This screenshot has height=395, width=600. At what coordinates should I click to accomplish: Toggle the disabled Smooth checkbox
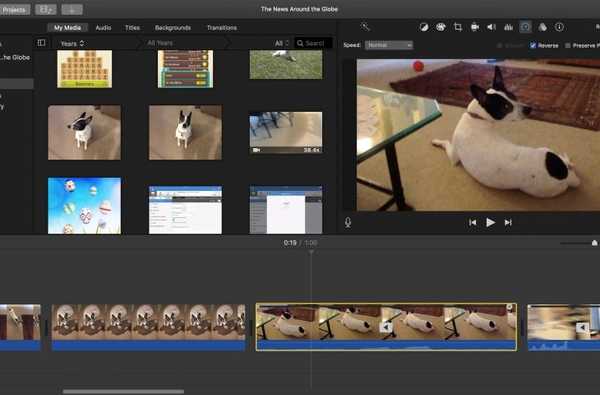[x=499, y=46]
